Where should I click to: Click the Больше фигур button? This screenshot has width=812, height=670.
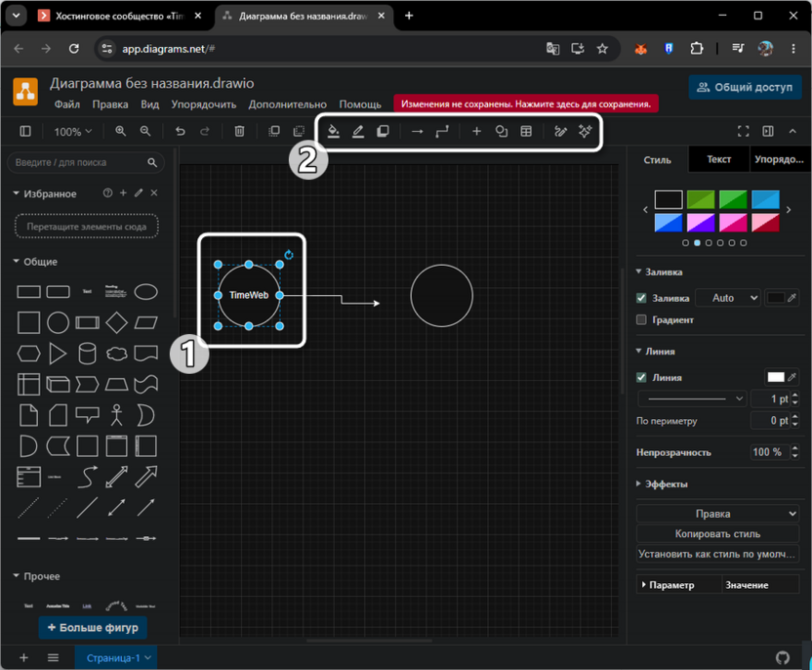[93, 627]
